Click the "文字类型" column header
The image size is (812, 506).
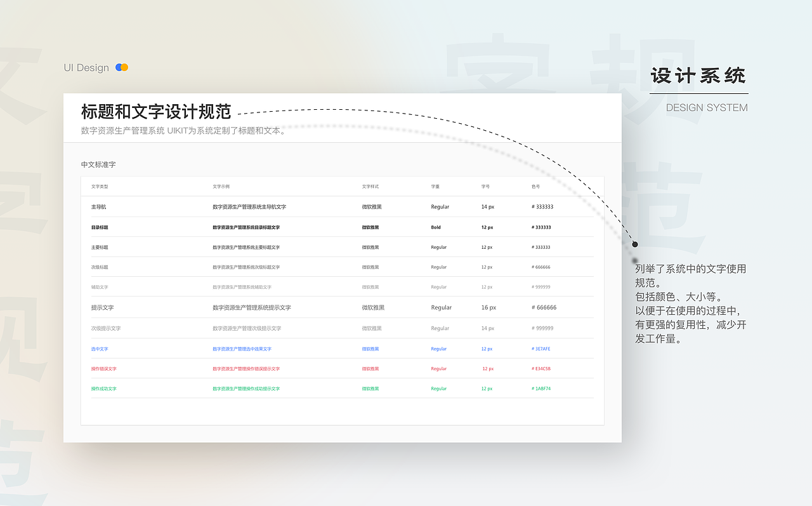tap(99, 186)
